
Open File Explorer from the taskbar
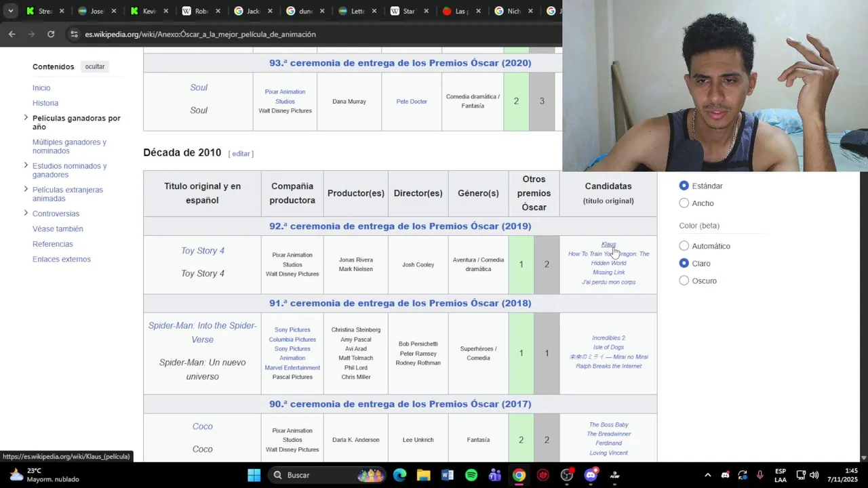click(x=423, y=475)
